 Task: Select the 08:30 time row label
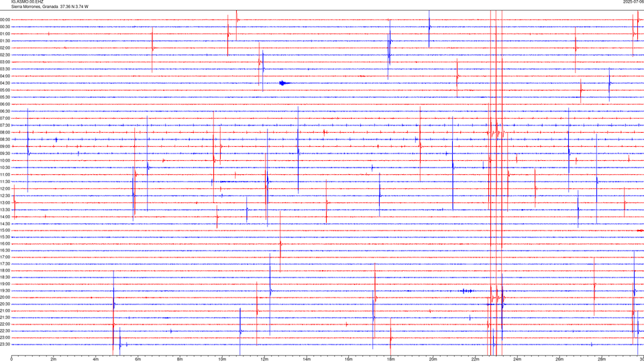pyautogui.click(x=5, y=139)
